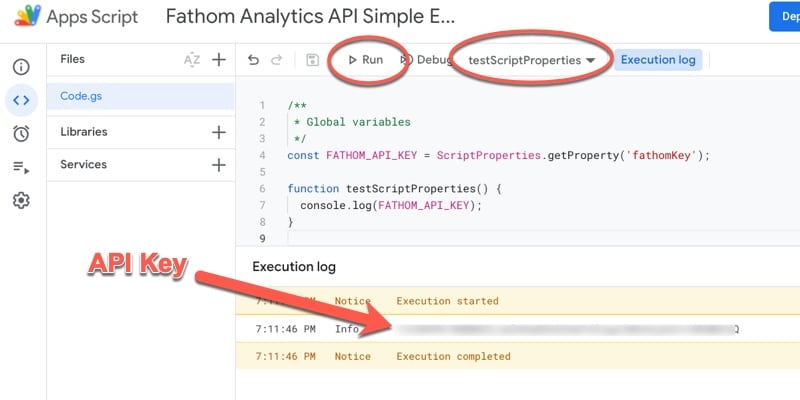Click the Libraries section label

tap(84, 132)
